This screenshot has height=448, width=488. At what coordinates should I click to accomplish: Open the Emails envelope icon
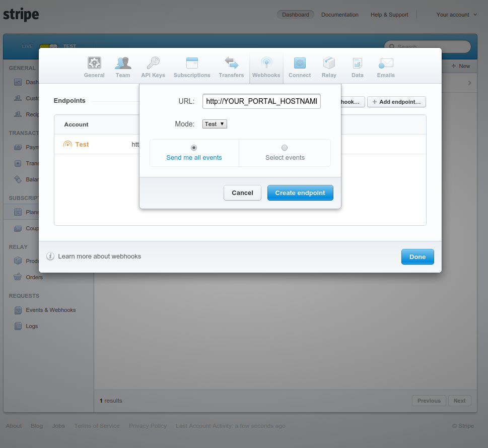coord(386,63)
